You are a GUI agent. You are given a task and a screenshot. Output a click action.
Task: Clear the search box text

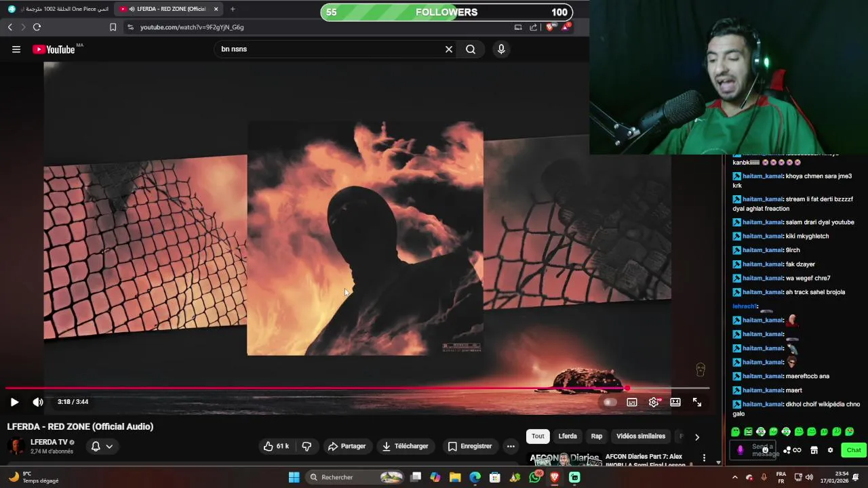(448, 49)
